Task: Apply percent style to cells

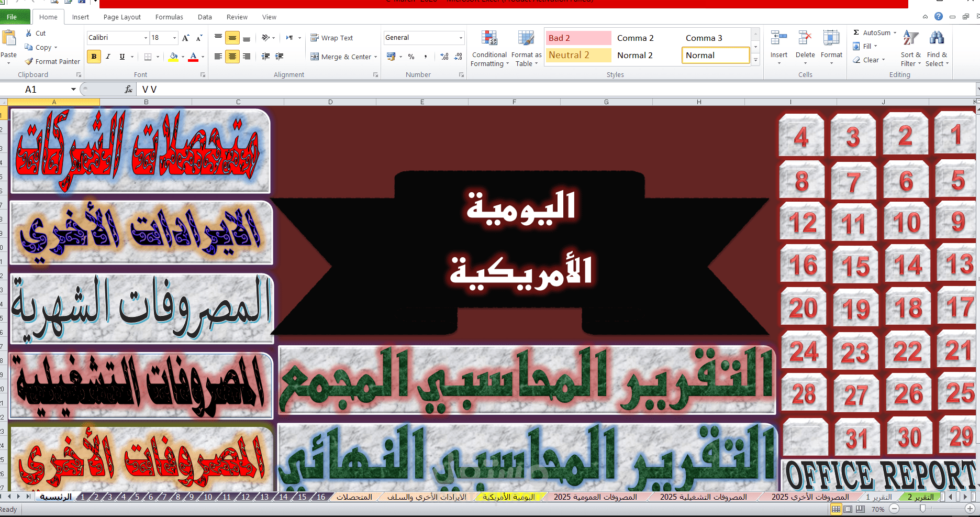Action: point(411,57)
